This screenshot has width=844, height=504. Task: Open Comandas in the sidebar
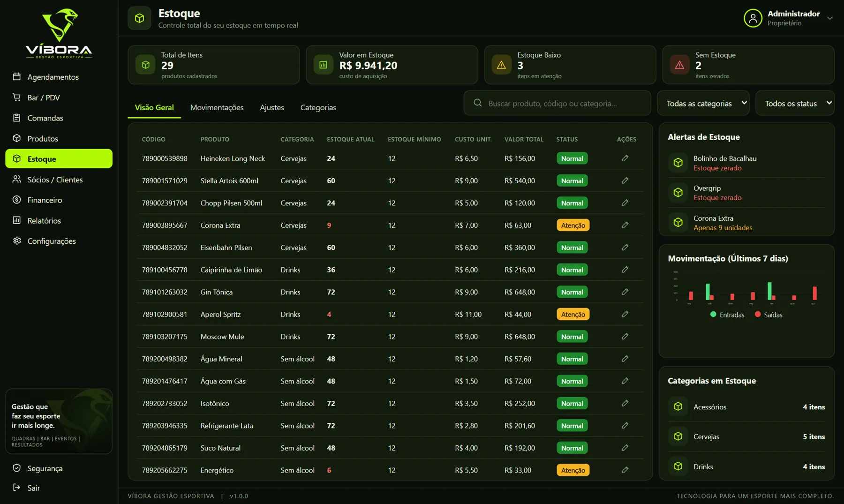coord(59,118)
